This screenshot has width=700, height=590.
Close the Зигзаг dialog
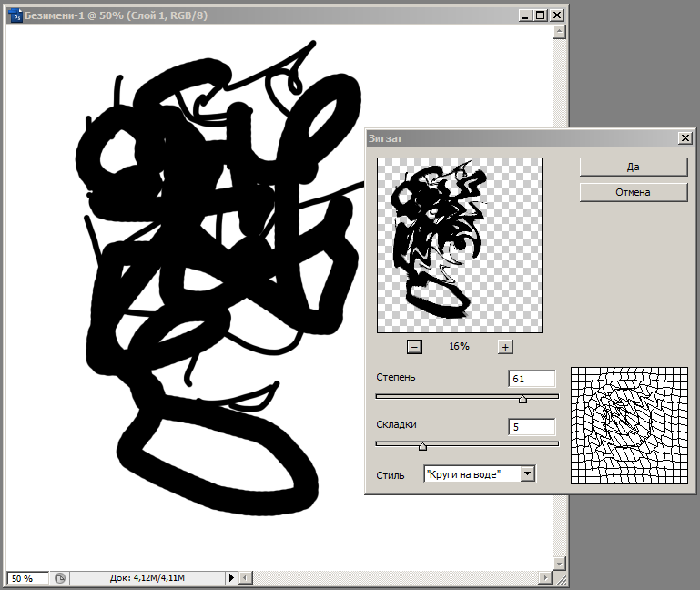pos(685,138)
